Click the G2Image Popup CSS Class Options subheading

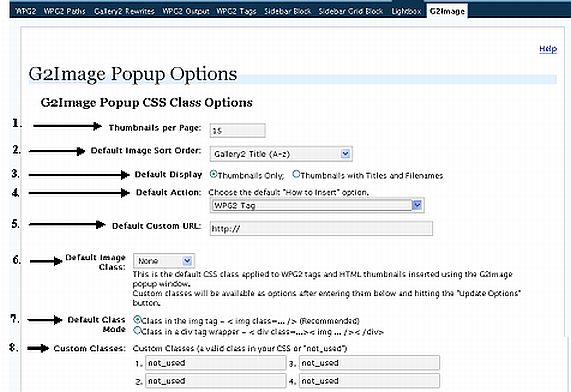click(x=146, y=102)
